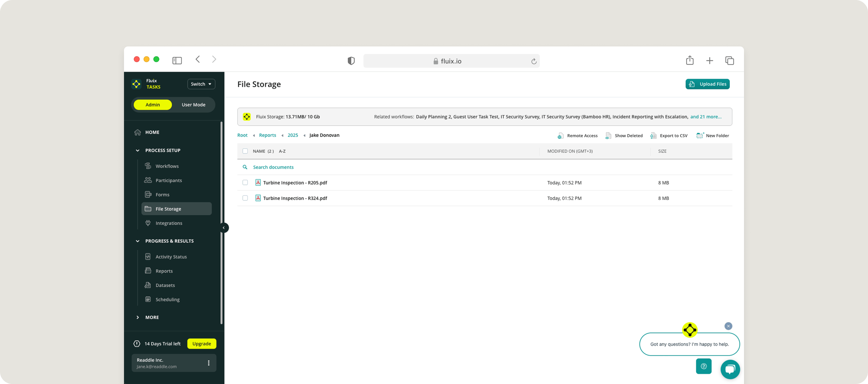Click the help question mark icon
Screen dimensions: 868x384
tap(704, 366)
